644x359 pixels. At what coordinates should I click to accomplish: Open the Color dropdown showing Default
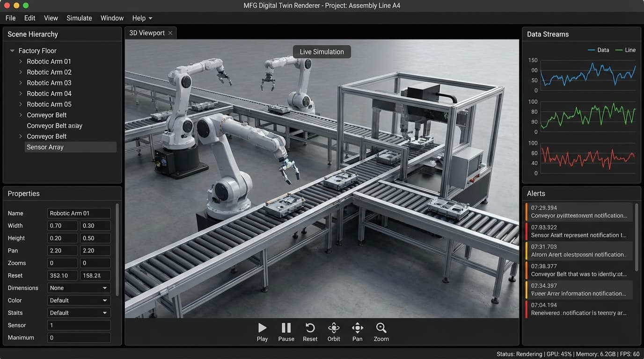point(78,300)
